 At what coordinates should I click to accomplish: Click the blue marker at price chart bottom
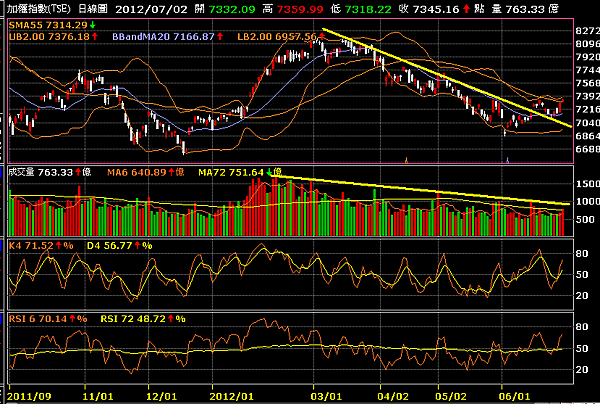click(508, 160)
